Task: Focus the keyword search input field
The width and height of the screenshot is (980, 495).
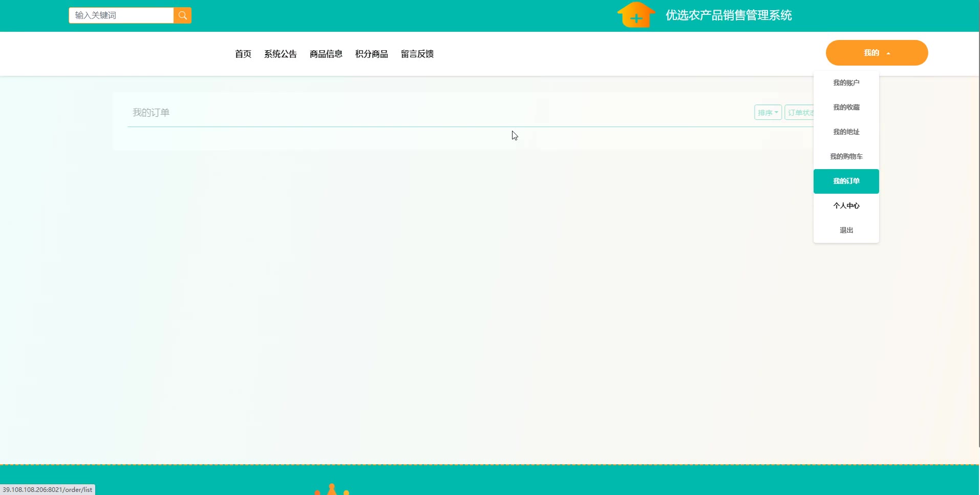Action: [121, 15]
